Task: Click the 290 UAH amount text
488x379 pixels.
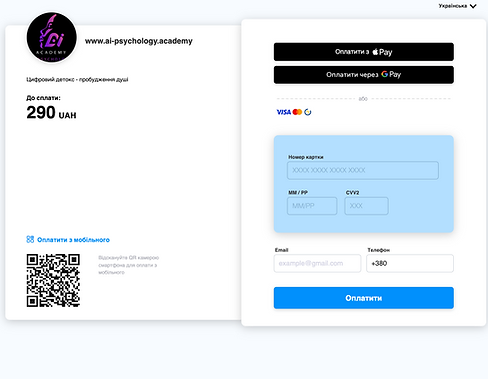Action: 51,113
